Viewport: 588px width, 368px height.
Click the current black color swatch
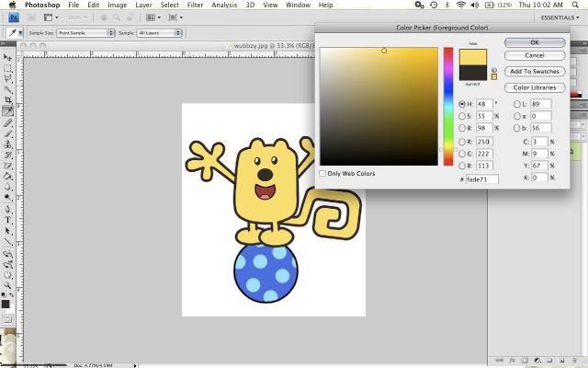[473, 73]
